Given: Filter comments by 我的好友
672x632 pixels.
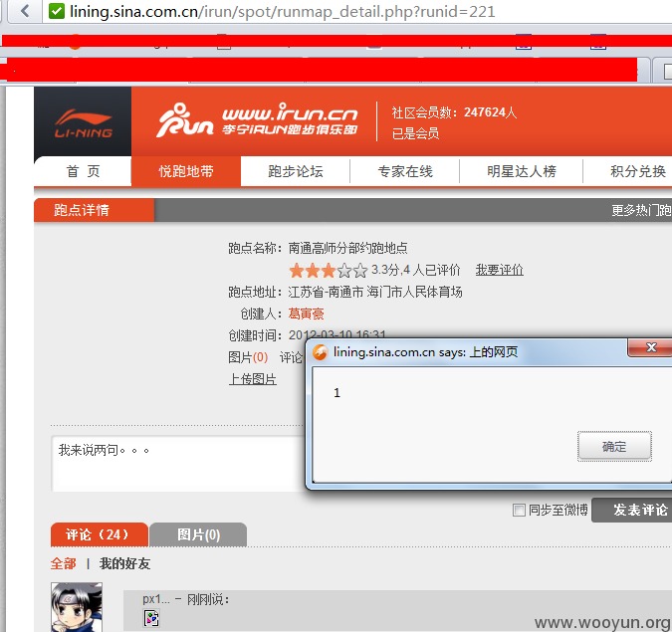Looking at the screenshot, I should point(124,563).
